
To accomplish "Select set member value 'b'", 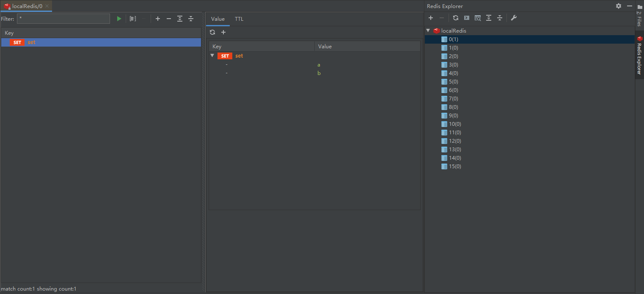I will (319, 73).
